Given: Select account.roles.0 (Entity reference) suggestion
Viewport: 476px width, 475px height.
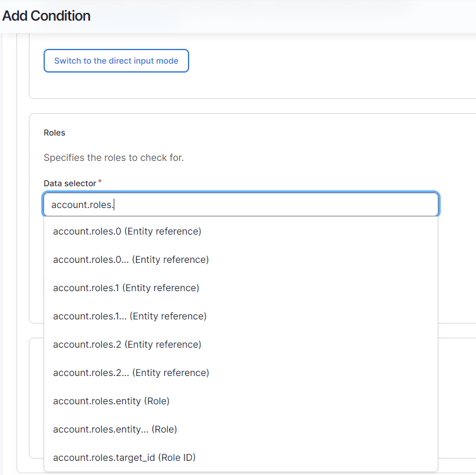Looking at the screenshot, I should tap(241, 232).
